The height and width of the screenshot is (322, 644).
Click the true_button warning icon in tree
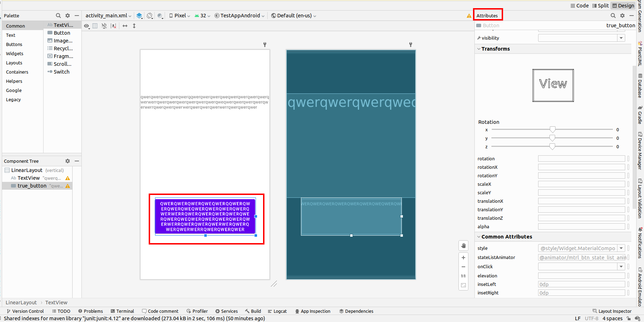click(68, 186)
